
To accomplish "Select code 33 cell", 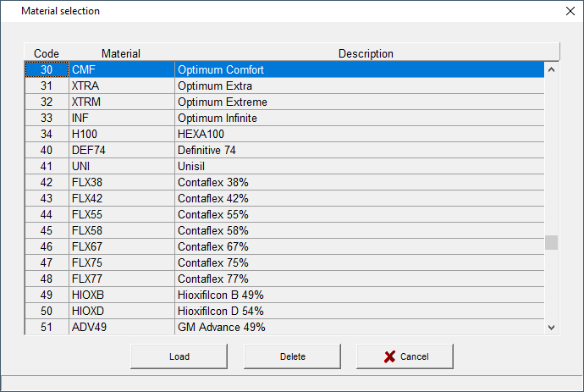I will [47, 118].
